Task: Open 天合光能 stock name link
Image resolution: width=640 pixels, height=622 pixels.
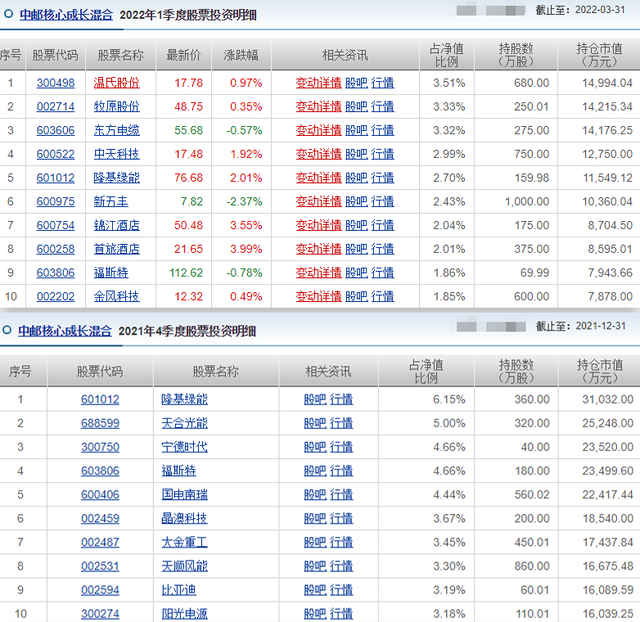Action: [184, 423]
